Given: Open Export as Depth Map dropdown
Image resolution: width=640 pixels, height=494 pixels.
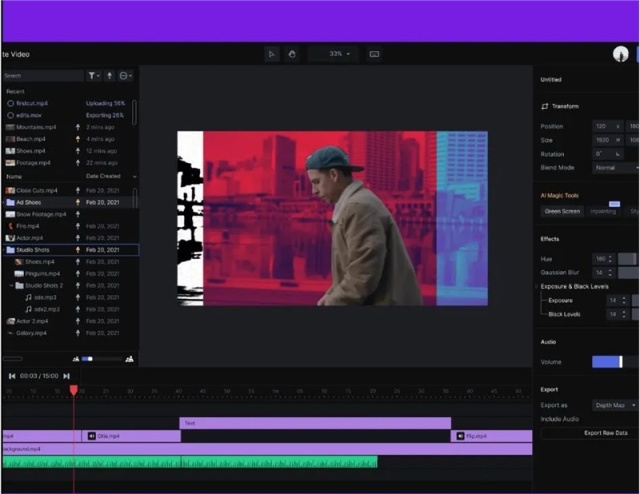Looking at the screenshot, I should click(x=616, y=405).
